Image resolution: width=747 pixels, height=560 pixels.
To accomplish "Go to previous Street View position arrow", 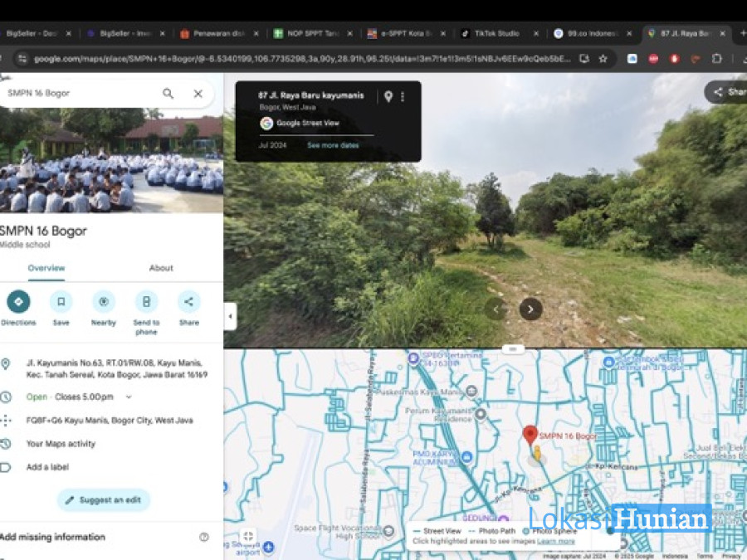I will (x=496, y=309).
